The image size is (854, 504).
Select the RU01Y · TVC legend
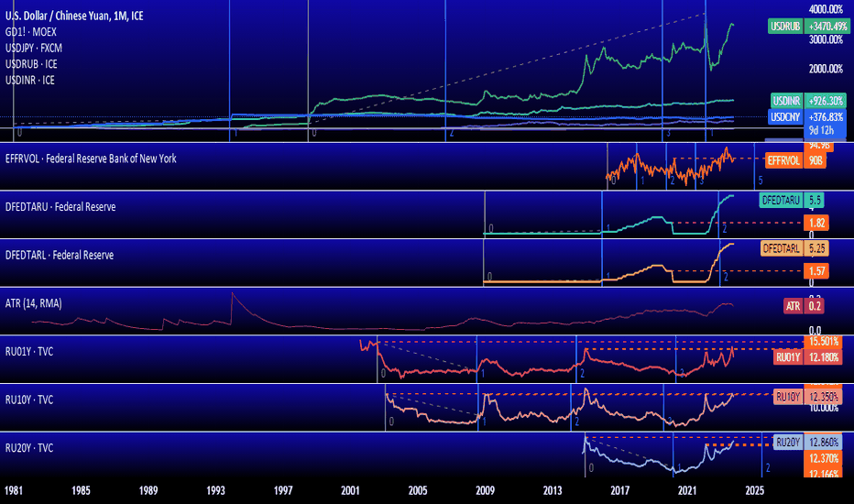[x=29, y=352]
